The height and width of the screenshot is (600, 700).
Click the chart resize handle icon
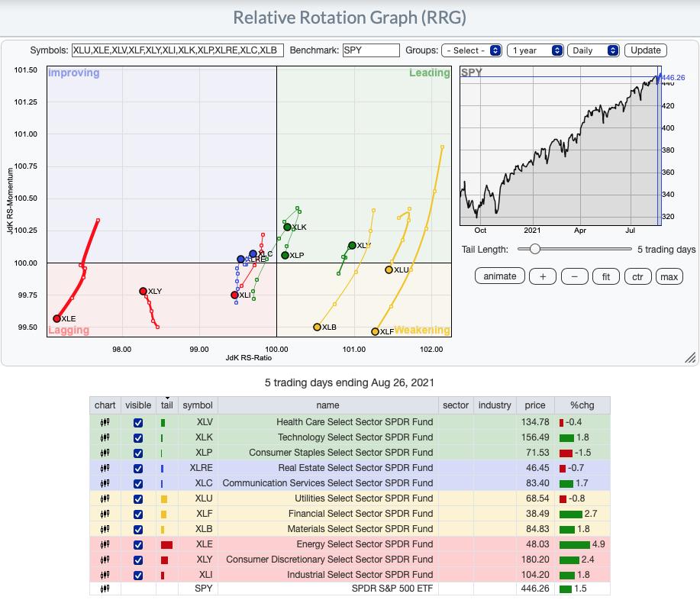point(690,357)
